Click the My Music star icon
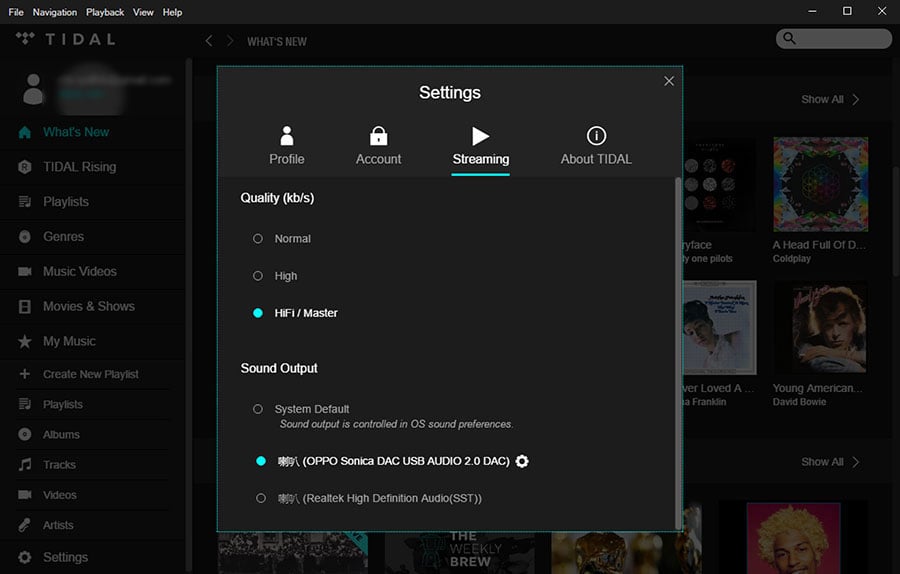The height and width of the screenshot is (574, 900). click(25, 342)
